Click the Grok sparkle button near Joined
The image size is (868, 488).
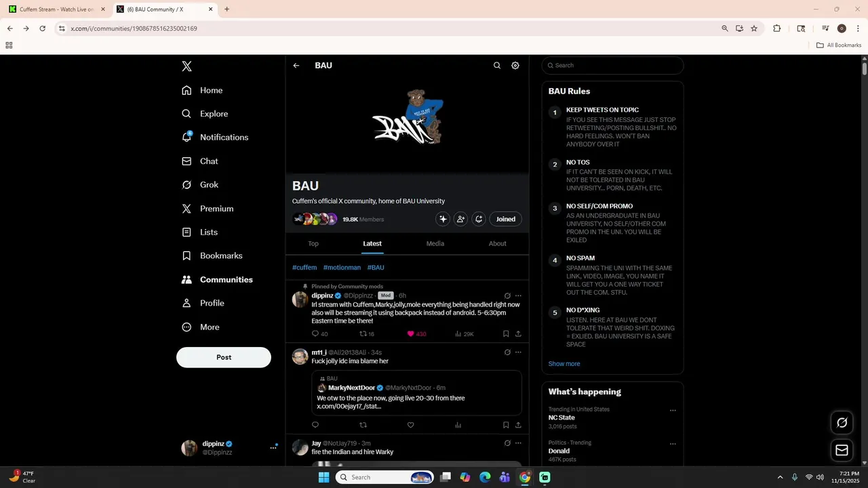pos(443,219)
